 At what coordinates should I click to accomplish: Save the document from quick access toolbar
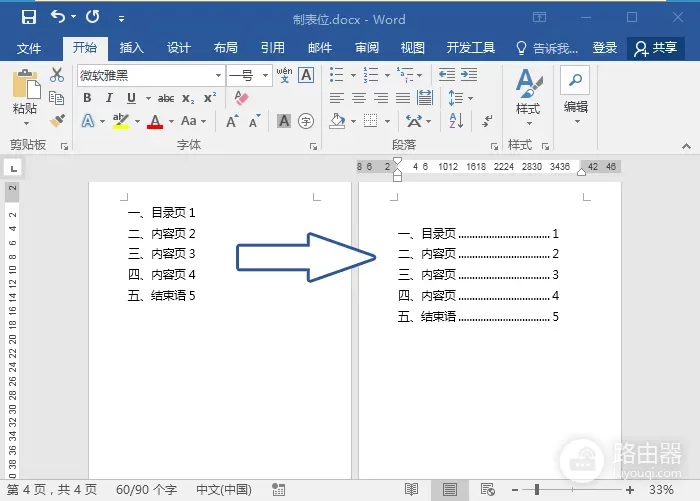pyautogui.click(x=28, y=18)
